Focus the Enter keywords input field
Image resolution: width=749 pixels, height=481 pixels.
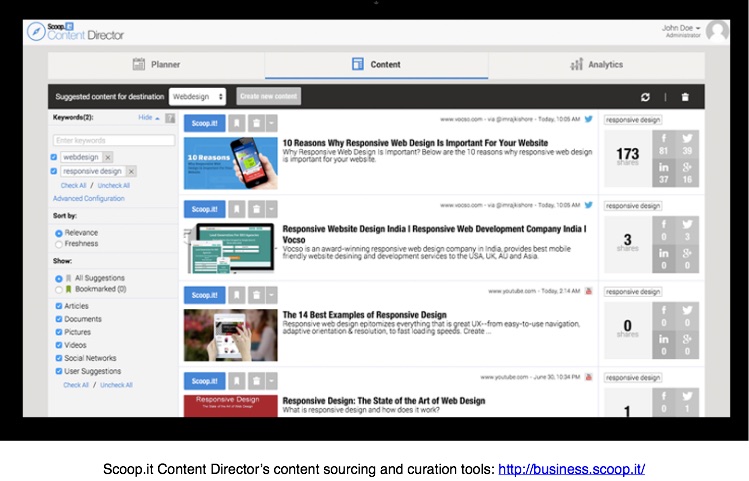pyautogui.click(x=114, y=140)
